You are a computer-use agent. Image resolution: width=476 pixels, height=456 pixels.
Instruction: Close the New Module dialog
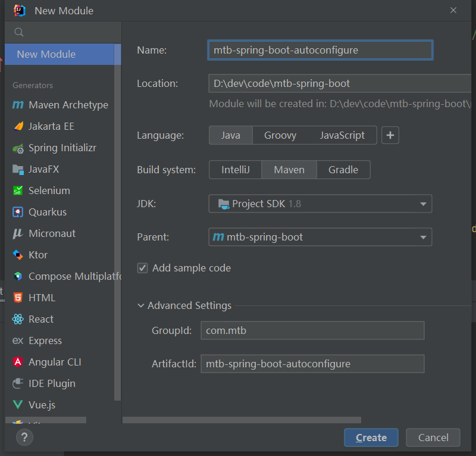coord(453,10)
